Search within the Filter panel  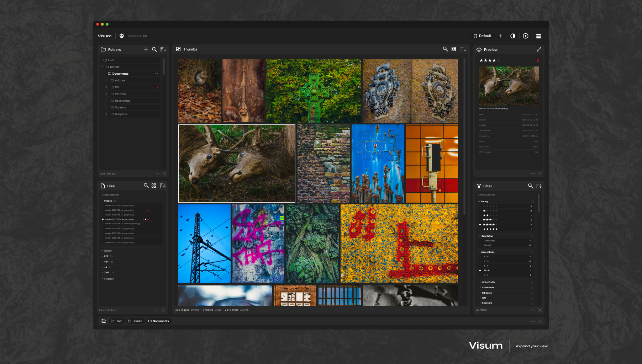coord(530,186)
